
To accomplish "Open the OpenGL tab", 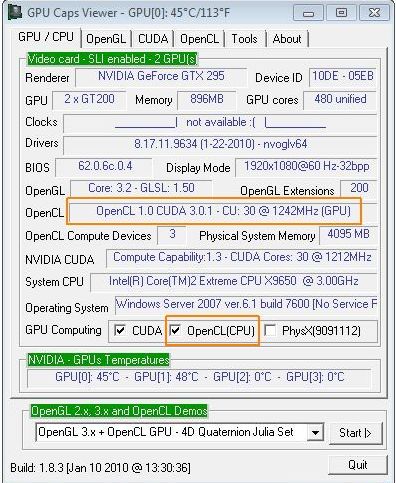I will 106,39.
